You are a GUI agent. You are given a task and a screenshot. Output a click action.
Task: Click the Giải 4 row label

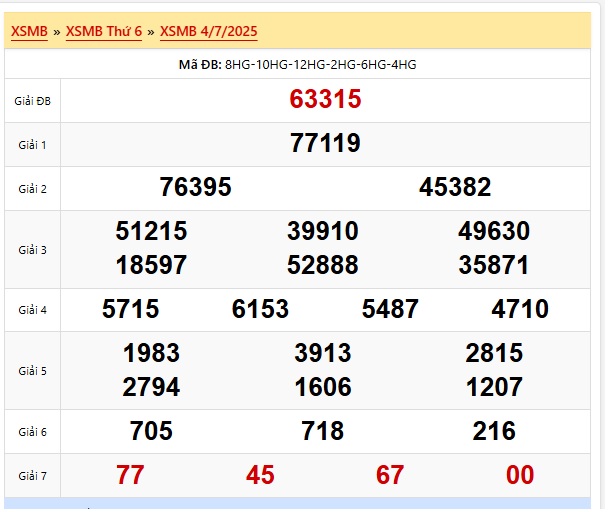pyautogui.click(x=33, y=310)
